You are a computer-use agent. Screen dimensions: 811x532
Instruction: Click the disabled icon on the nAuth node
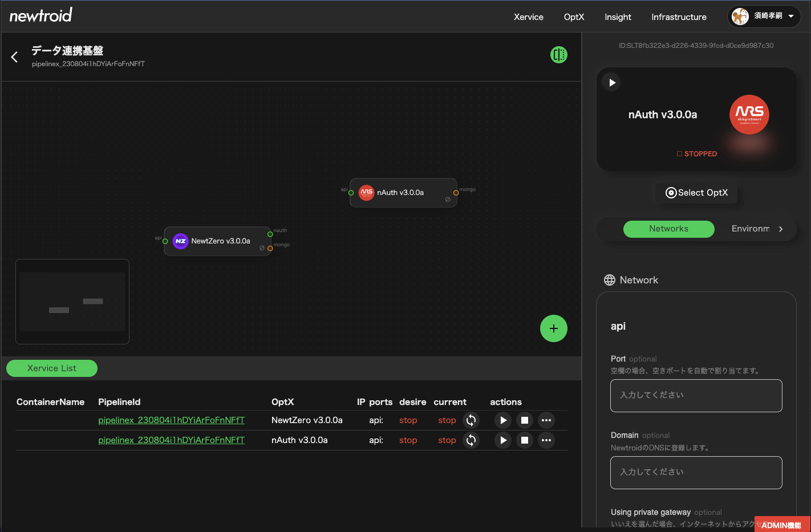click(x=448, y=200)
